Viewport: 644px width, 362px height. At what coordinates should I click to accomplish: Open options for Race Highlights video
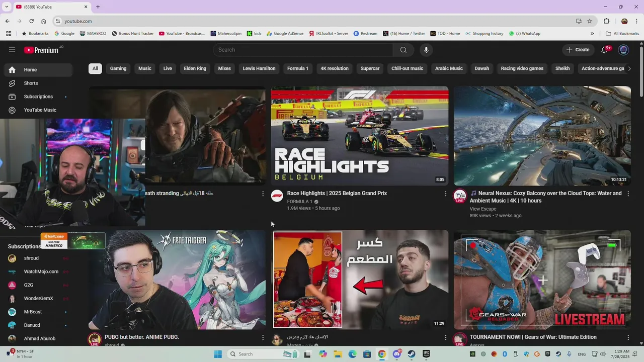pos(445,194)
